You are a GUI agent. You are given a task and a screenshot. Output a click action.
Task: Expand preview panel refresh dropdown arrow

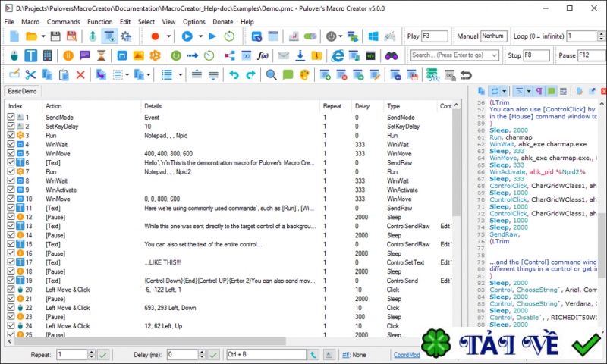(x=504, y=91)
